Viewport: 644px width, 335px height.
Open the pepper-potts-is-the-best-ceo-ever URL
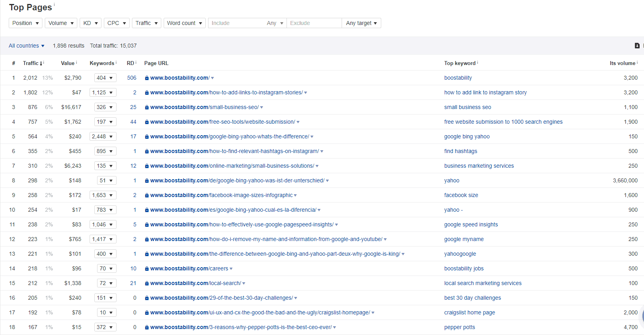tap(241, 327)
